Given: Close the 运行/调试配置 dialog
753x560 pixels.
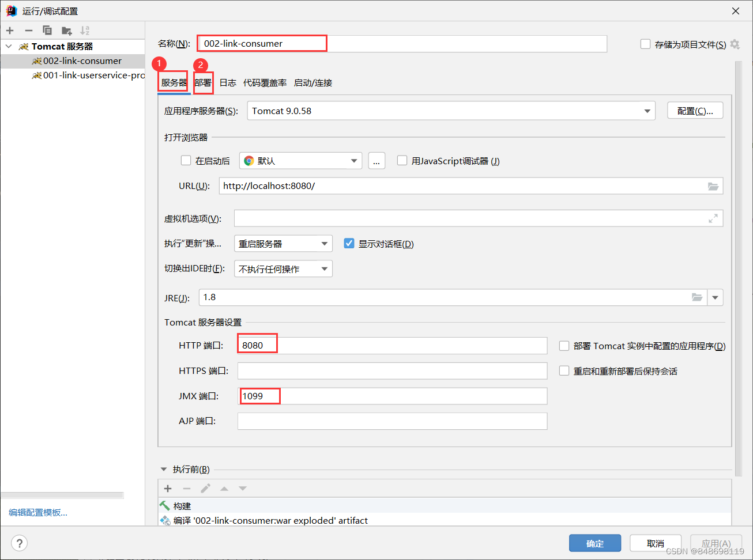Looking at the screenshot, I should (736, 11).
